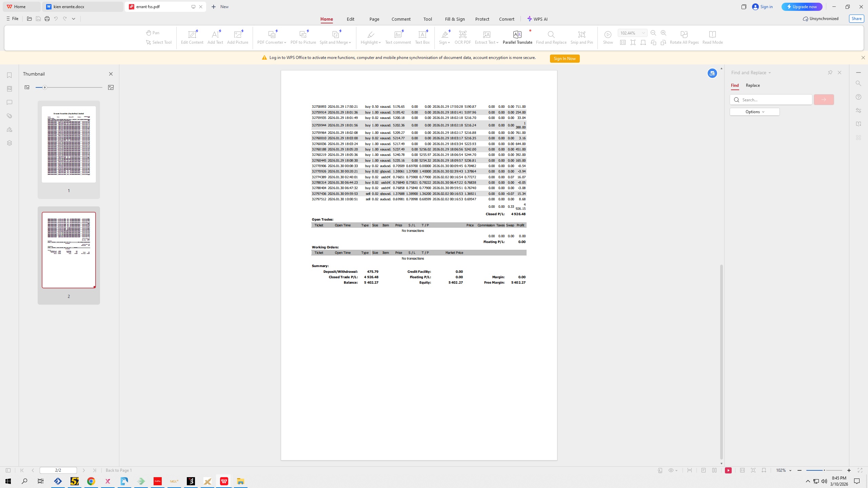Expand the Find and Replace panel title dropdown
This screenshot has width=868, height=488.
click(x=770, y=73)
